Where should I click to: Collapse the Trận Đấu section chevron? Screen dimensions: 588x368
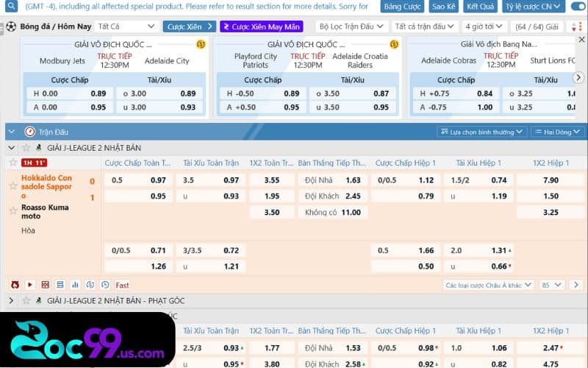tap(12, 132)
